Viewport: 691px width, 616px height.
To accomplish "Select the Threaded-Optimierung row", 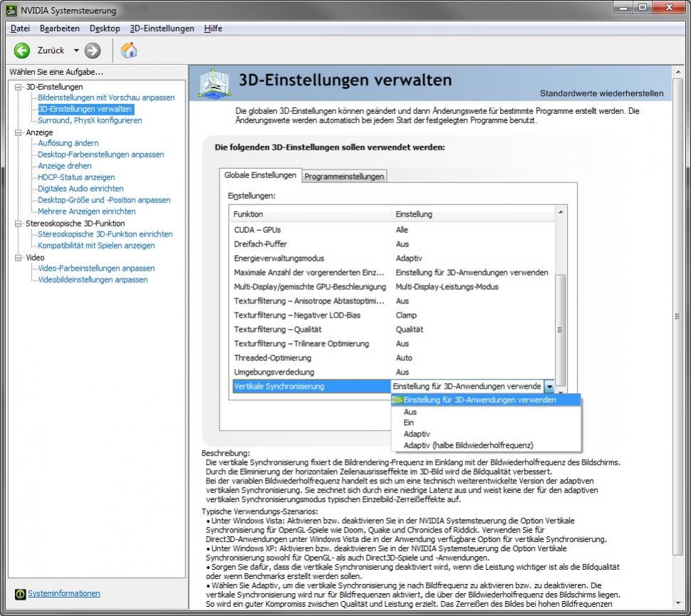I will (x=393, y=357).
